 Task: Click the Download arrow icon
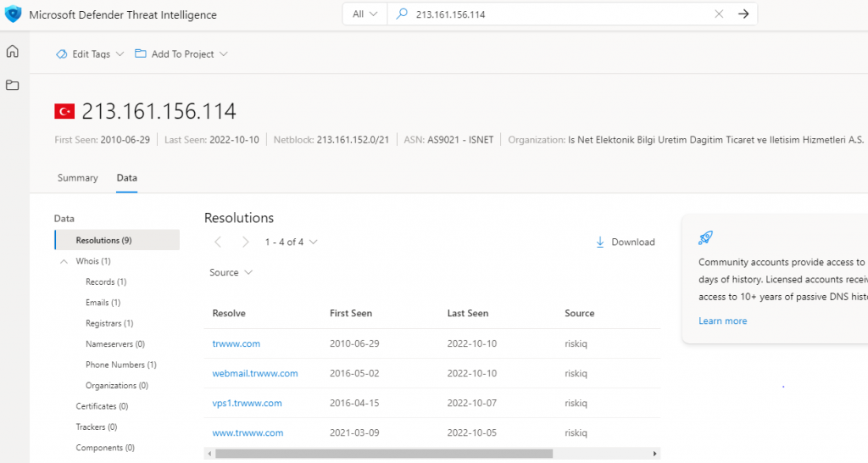coord(600,242)
